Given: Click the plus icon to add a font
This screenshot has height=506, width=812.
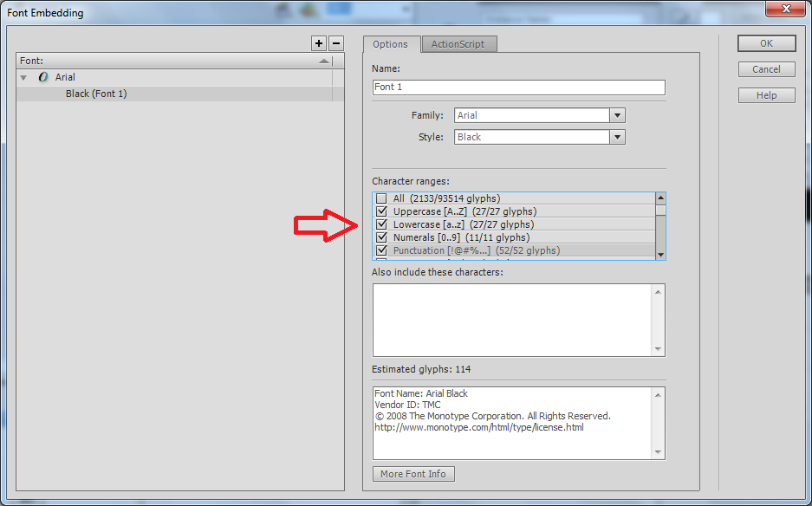Looking at the screenshot, I should pos(319,43).
